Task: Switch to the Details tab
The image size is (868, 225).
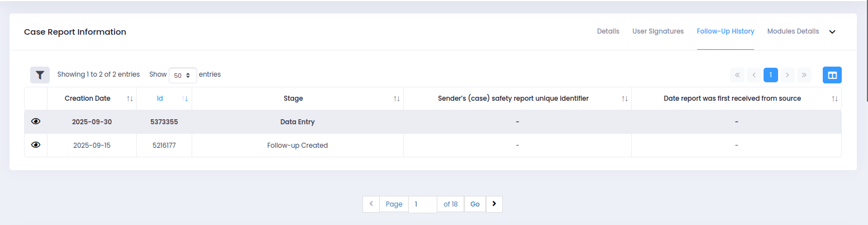Action: [x=608, y=31]
